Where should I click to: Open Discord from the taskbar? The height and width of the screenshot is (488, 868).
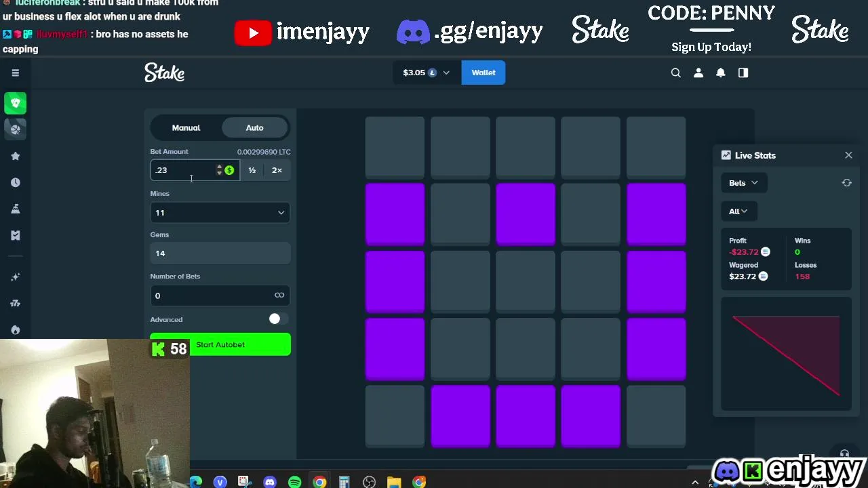[270, 482]
